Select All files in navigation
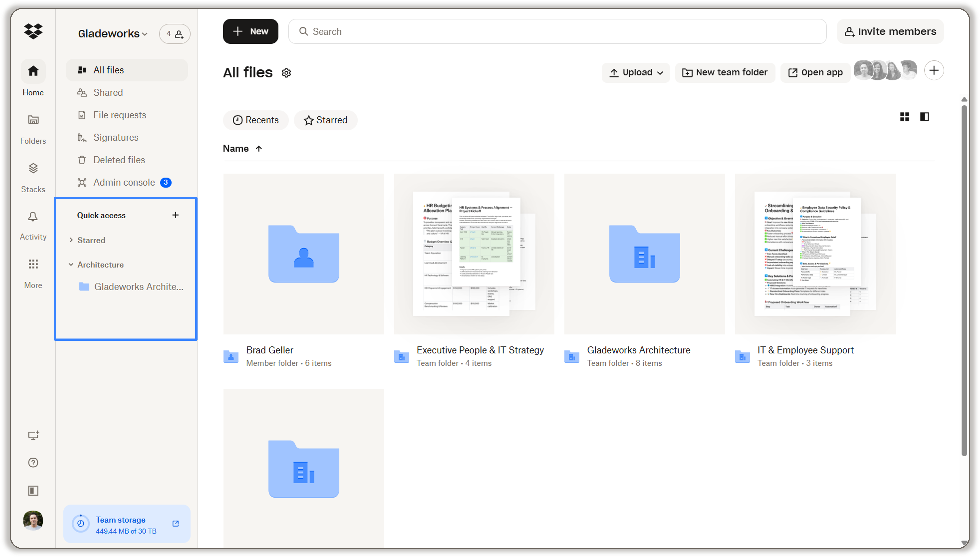Image resolution: width=980 pixels, height=557 pixels. [127, 70]
